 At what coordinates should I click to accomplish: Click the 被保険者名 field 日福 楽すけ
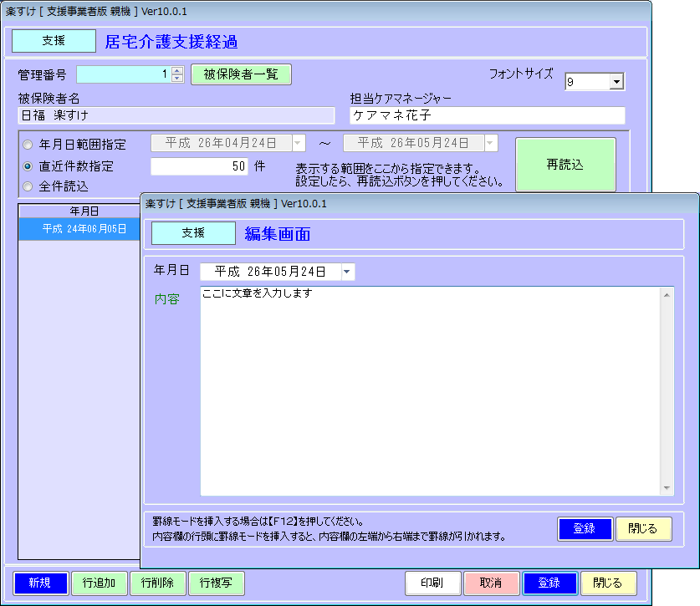point(176,115)
